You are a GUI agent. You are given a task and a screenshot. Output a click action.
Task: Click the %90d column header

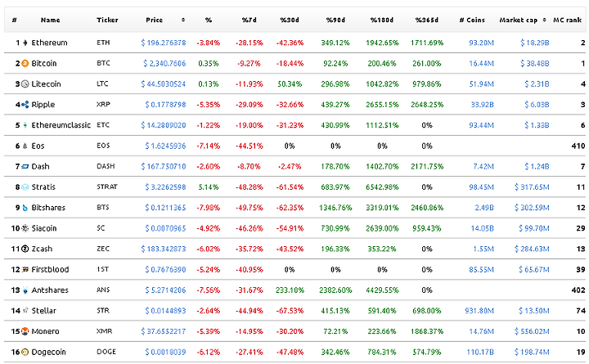click(x=335, y=20)
